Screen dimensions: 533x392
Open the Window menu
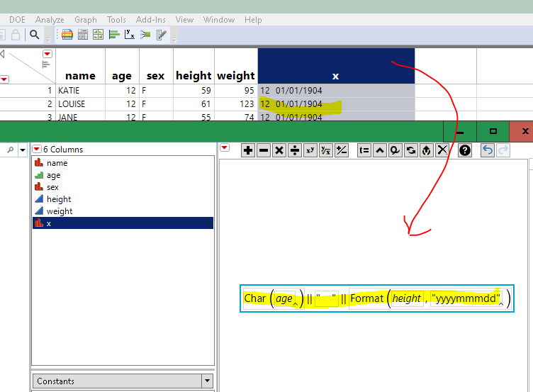tap(219, 20)
